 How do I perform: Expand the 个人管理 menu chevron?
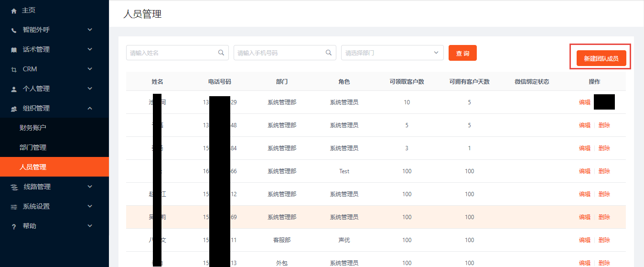(90, 89)
